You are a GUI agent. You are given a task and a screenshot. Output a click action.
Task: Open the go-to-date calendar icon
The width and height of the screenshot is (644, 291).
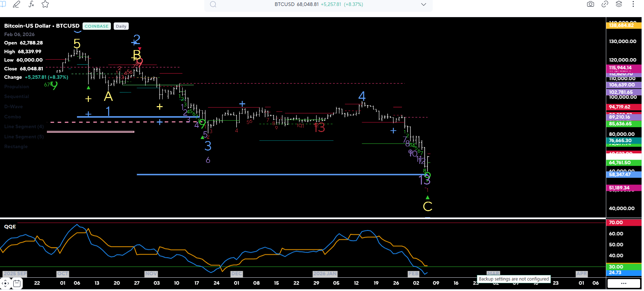(x=17, y=283)
